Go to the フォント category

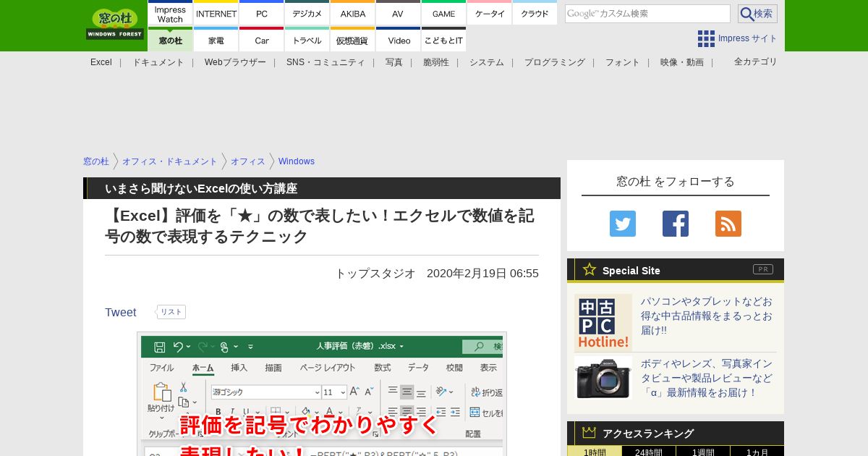coord(623,62)
